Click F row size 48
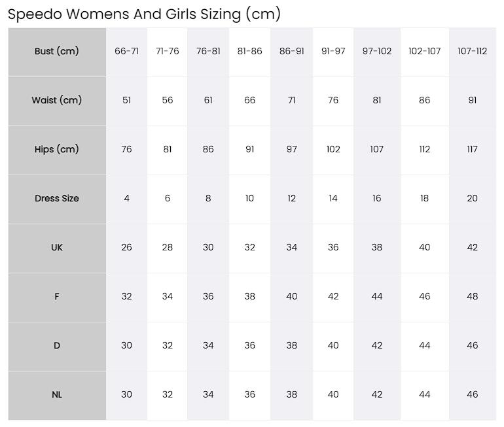504x427 pixels. [x=473, y=298]
